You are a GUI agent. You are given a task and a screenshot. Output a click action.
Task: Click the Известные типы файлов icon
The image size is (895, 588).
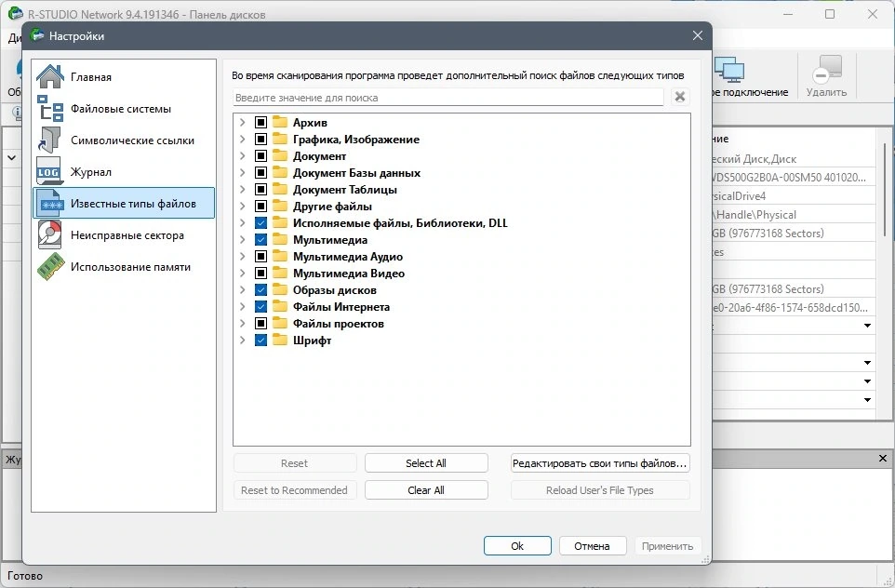coord(50,203)
